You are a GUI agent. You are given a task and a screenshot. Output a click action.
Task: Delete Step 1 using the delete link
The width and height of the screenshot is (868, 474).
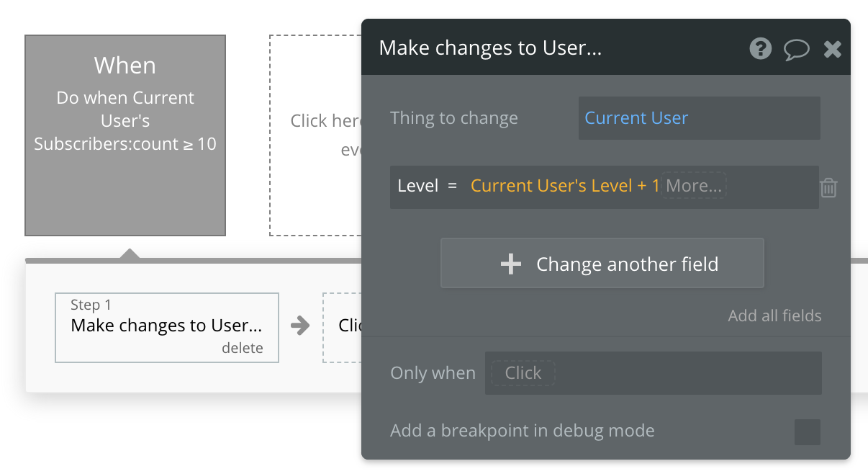[242, 349]
